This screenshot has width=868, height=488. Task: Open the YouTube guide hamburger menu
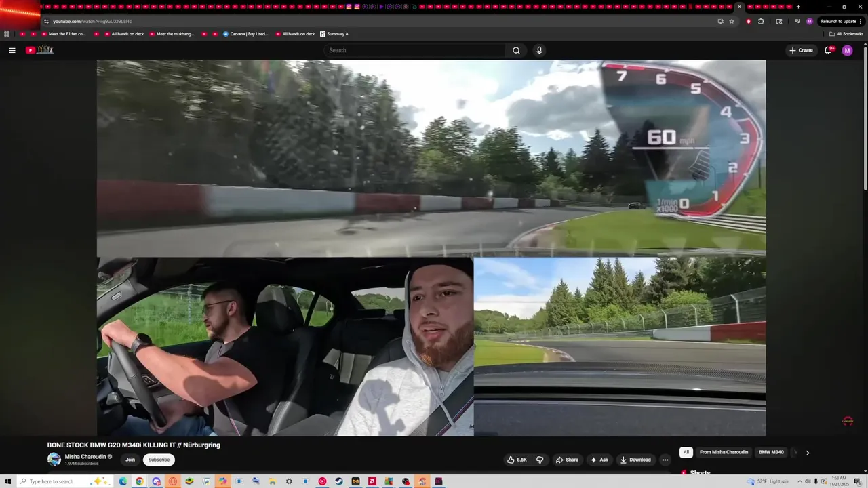pos(12,50)
